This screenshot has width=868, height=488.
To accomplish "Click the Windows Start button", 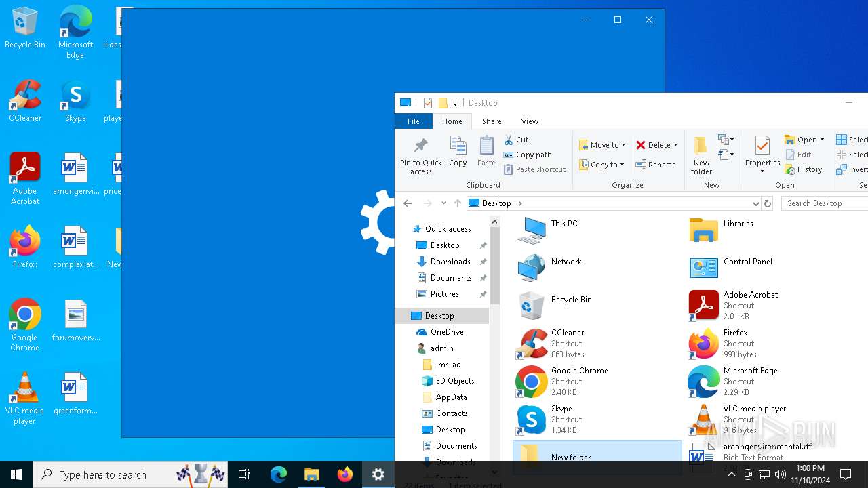I will point(16,474).
